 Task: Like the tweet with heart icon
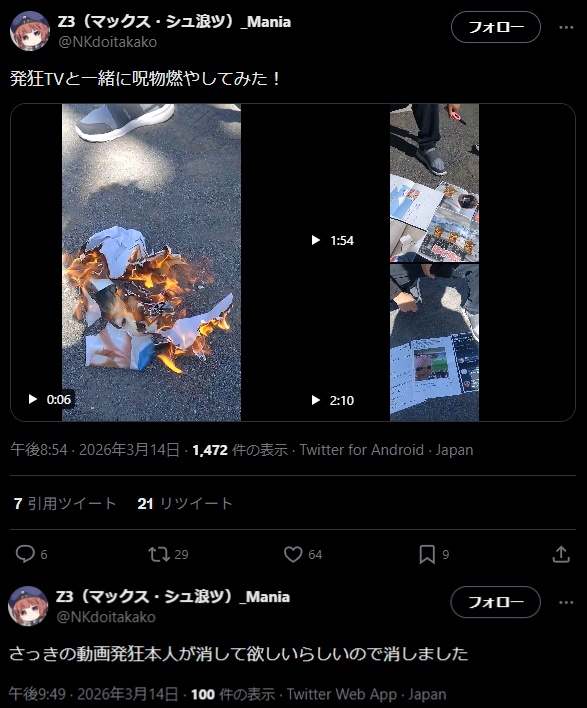coord(293,554)
